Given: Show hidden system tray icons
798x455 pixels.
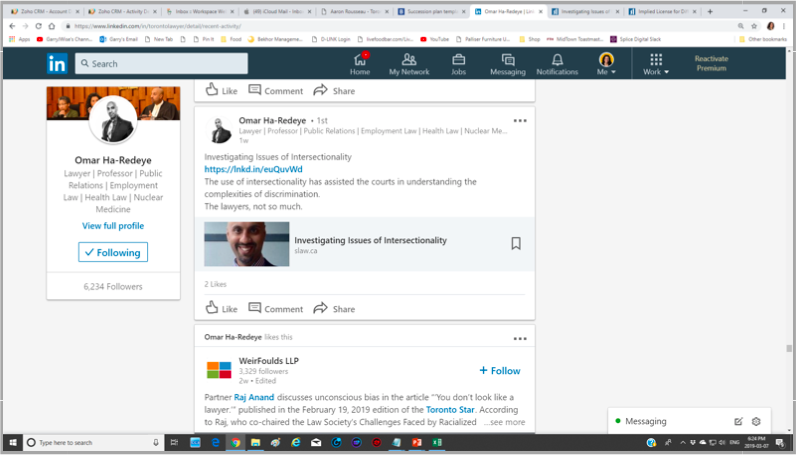Looking at the screenshot, I should point(682,442).
